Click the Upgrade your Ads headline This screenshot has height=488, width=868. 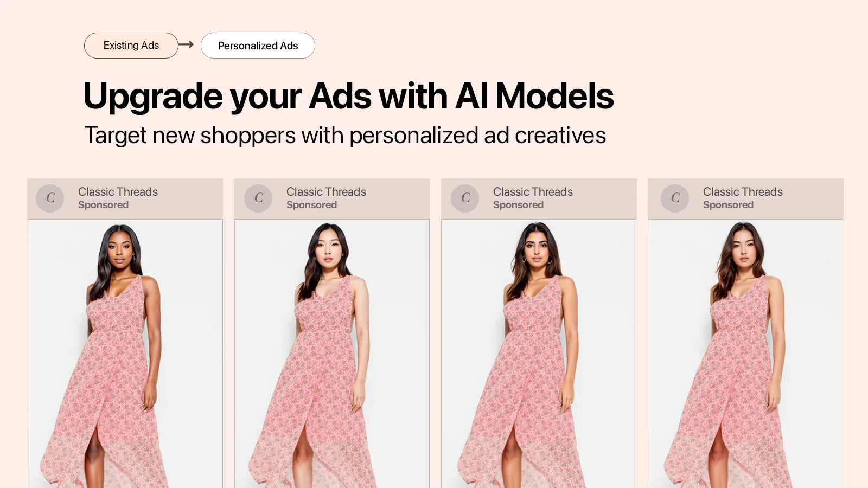pos(348,97)
